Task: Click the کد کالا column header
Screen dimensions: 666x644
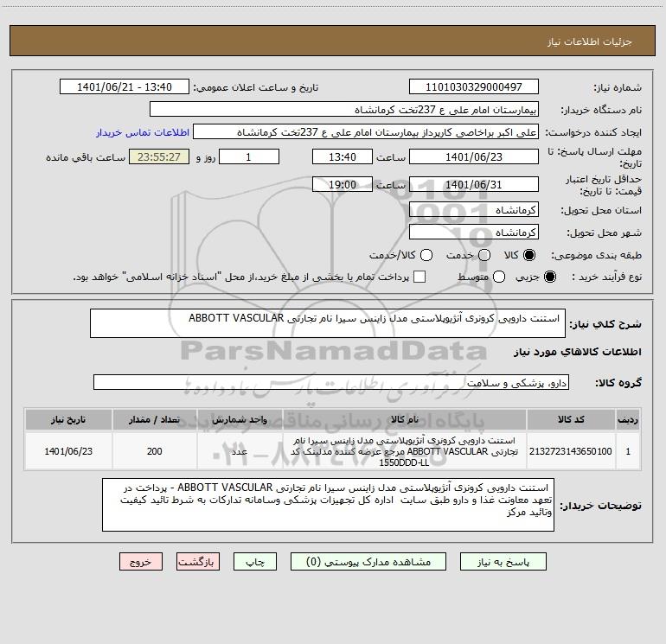Action: click(571, 419)
